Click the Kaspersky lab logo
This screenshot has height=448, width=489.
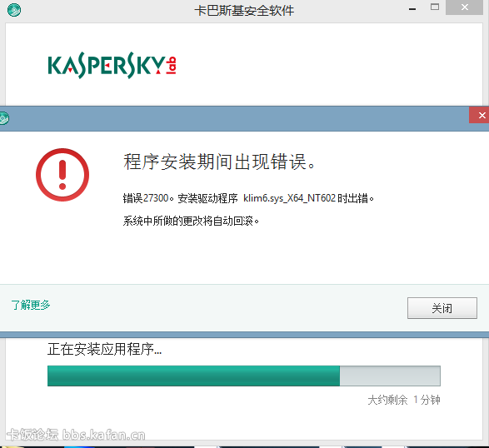point(112,65)
